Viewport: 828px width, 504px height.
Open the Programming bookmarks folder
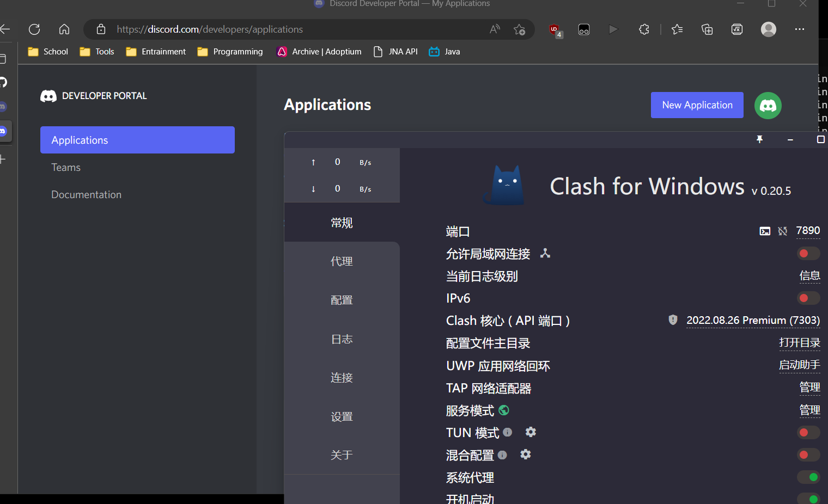(230, 52)
